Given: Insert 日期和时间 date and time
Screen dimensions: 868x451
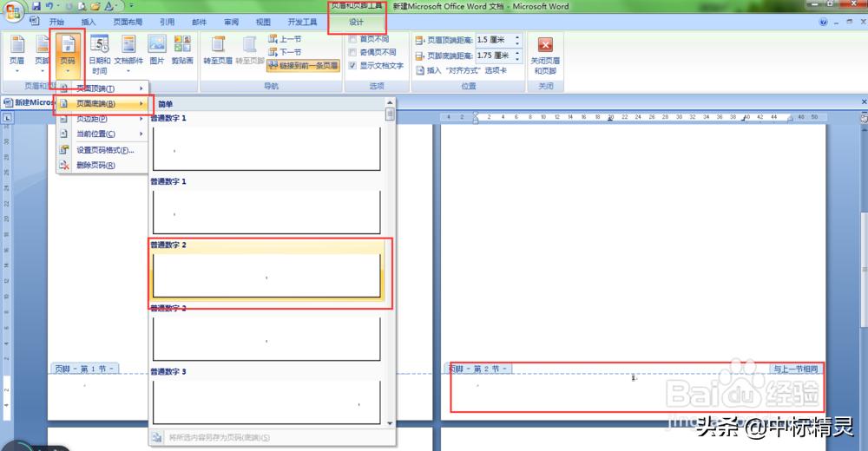Looking at the screenshot, I should point(100,55).
